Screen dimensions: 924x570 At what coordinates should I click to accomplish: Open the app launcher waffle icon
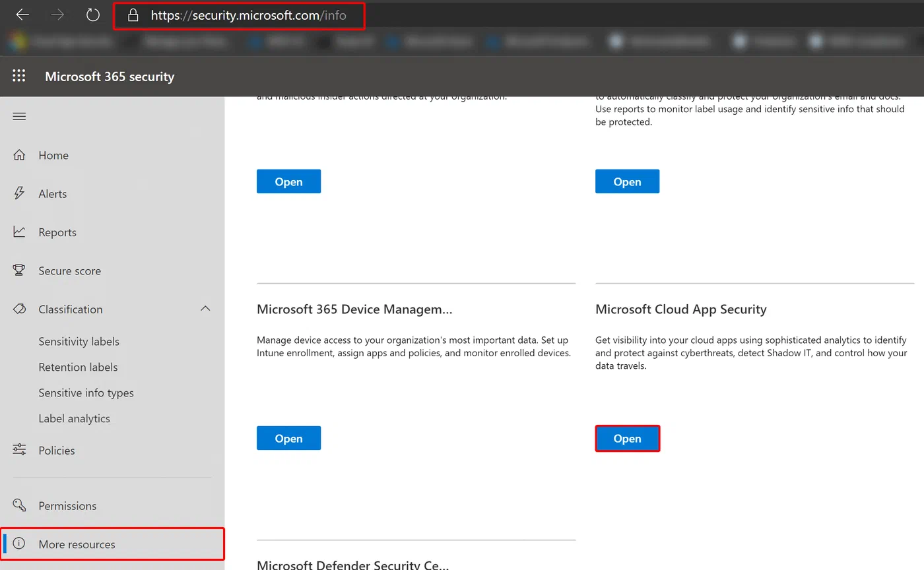click(19, 76)
